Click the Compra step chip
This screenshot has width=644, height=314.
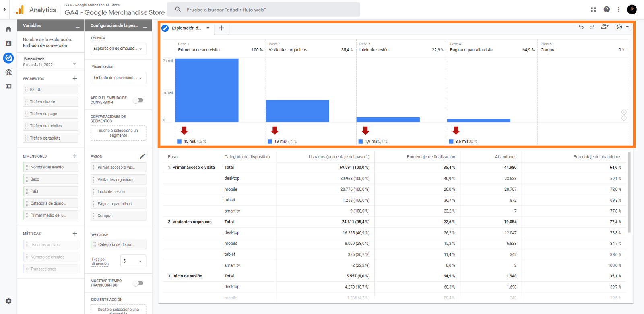click(x=118, y=216)
